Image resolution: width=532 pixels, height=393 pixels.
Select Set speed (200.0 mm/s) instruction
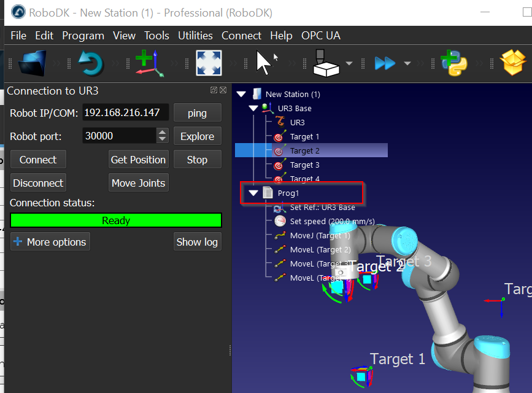click(x=333, y=222)
